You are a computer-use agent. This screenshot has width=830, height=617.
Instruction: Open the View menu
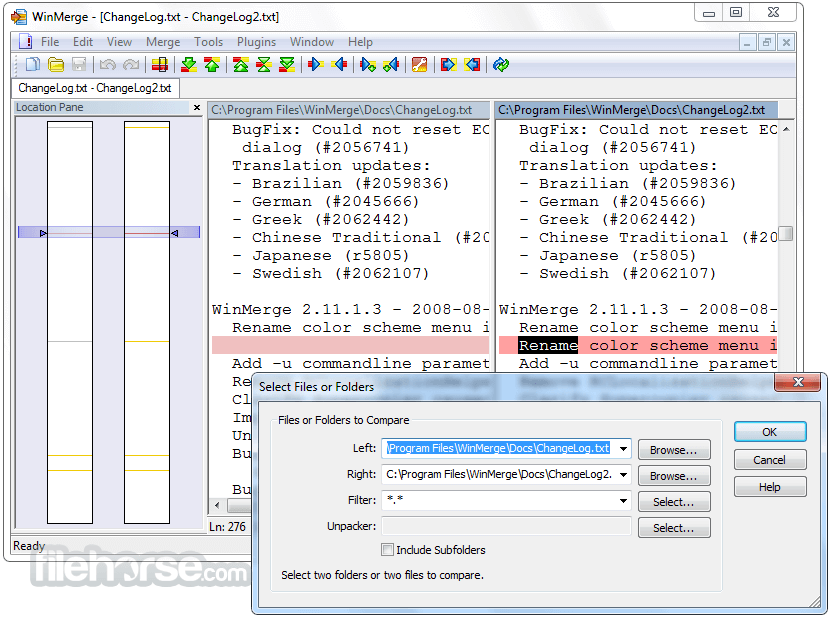(119, 42)
